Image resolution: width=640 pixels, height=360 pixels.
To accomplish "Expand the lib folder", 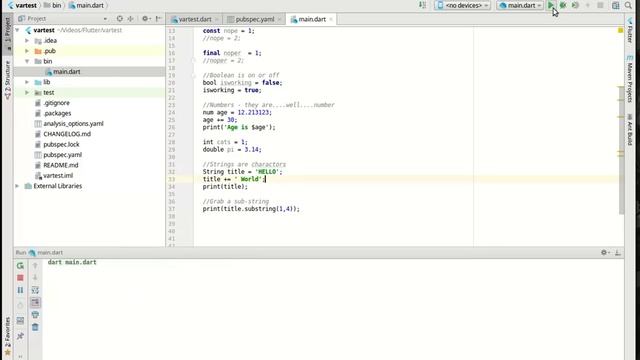I will point(27,82).
